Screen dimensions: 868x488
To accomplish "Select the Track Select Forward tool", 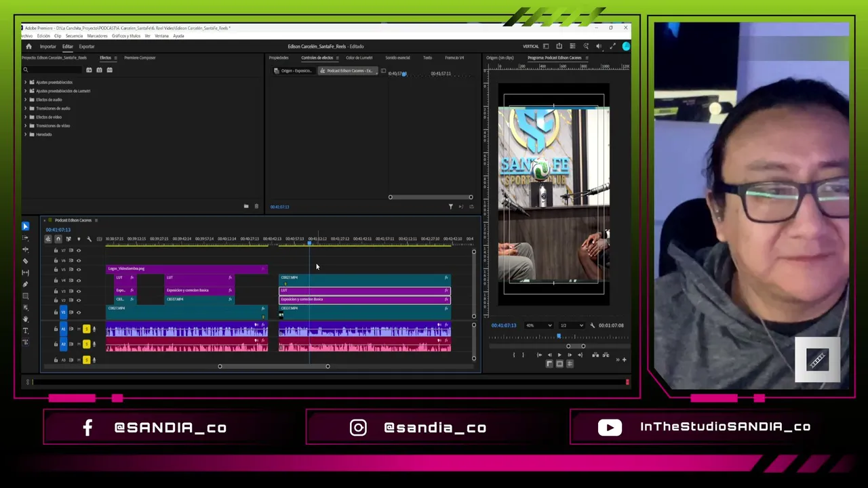I will pyautogui.click(x=26, y=238).
